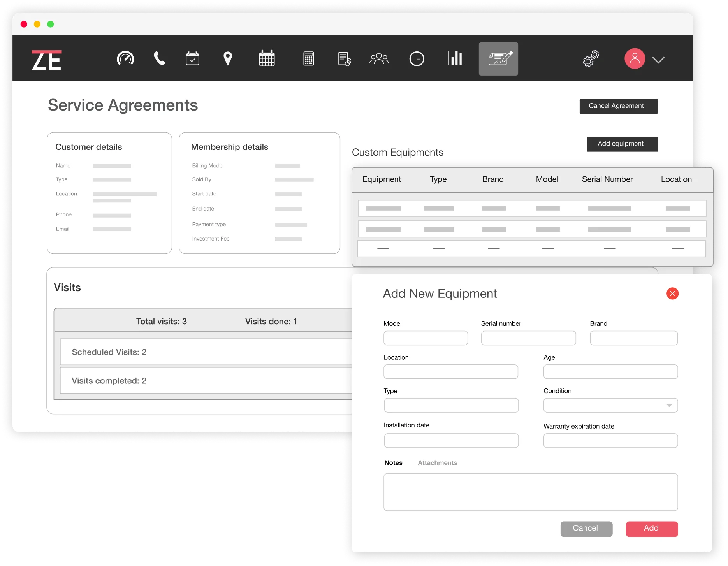Image resolution: width=728 pixels, height=566 pixels.
Task: Focus the Age input field
Action: 610,372
